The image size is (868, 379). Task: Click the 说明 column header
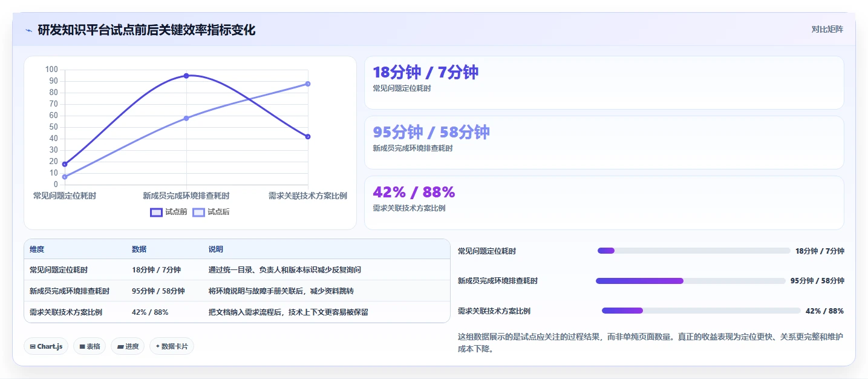tap(216, 249)
